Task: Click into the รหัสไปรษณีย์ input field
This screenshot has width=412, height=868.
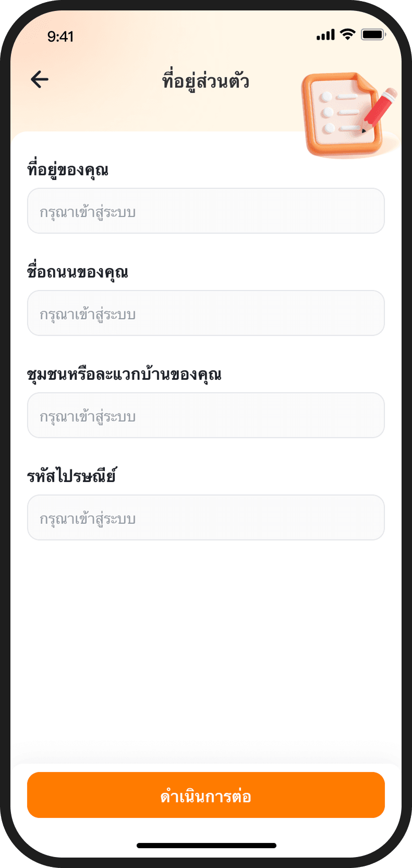Action: pos(205,517)
